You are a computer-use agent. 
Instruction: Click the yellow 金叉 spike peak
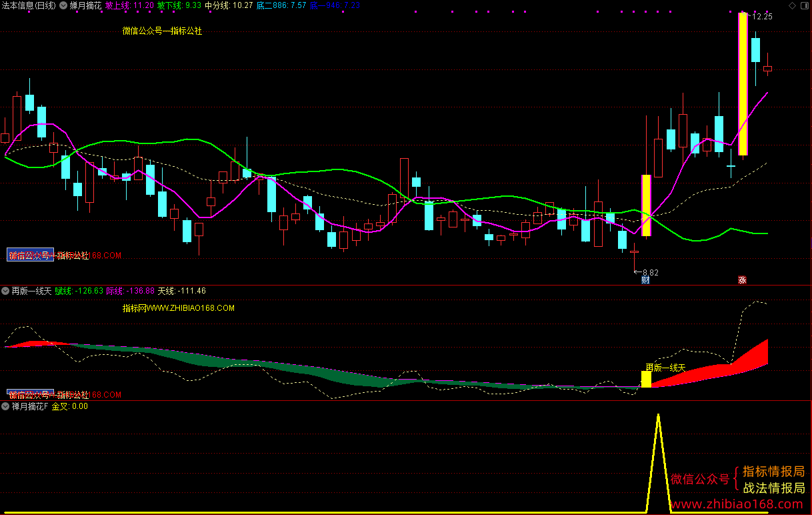pos(659,416)
